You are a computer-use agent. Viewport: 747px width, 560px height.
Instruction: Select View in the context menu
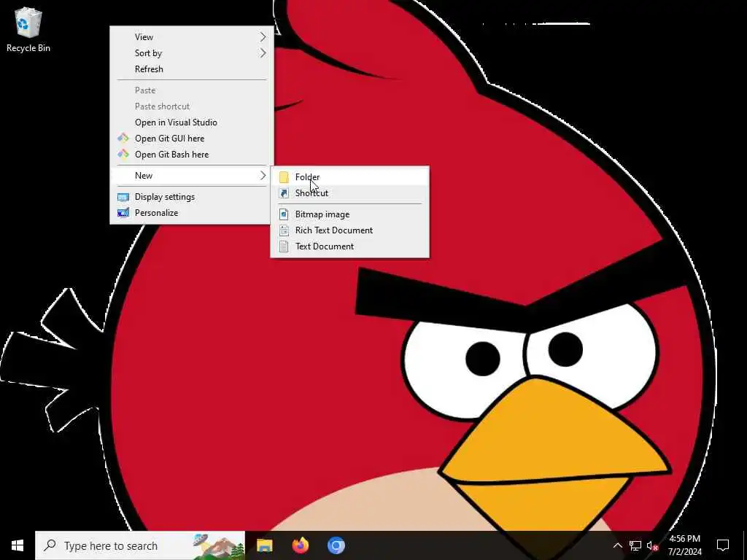192,36
